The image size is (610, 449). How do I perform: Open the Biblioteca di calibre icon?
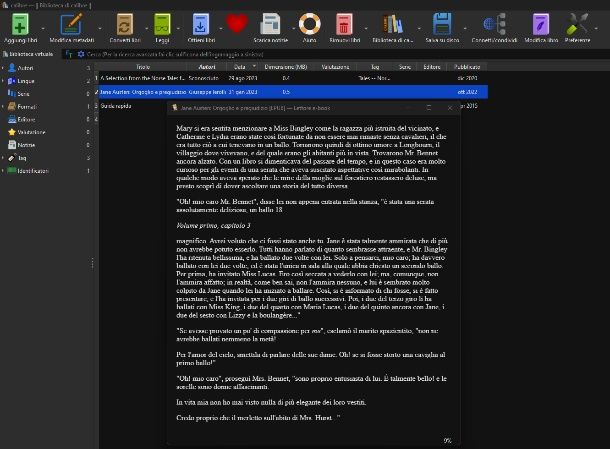click(x=393, y=24)
